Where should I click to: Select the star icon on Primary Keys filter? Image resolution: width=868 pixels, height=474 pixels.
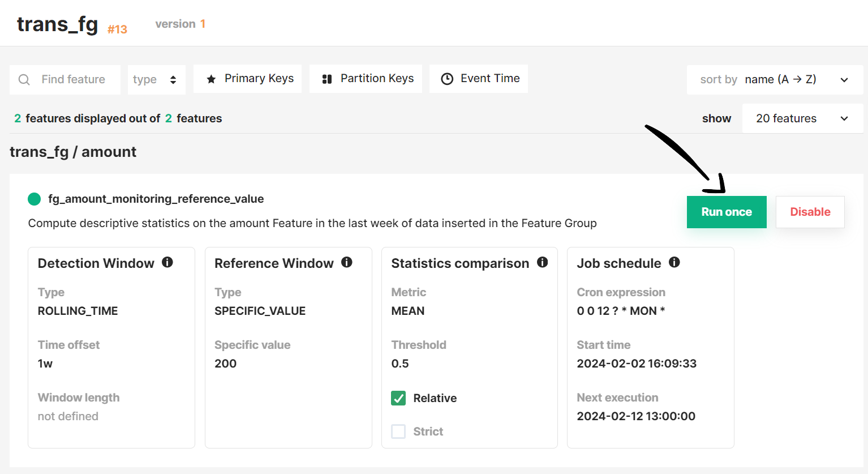point(212,78)
